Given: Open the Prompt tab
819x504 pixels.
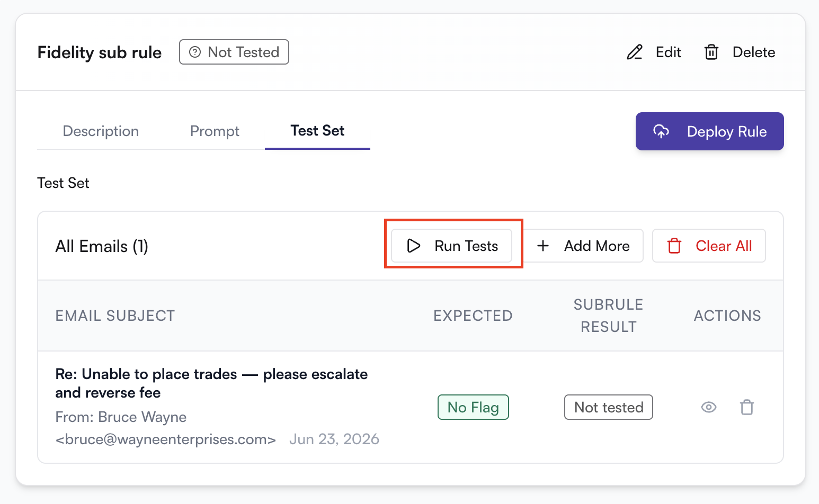Looking at the screenshot, I should pyautogui.click(x=215, y=131).
